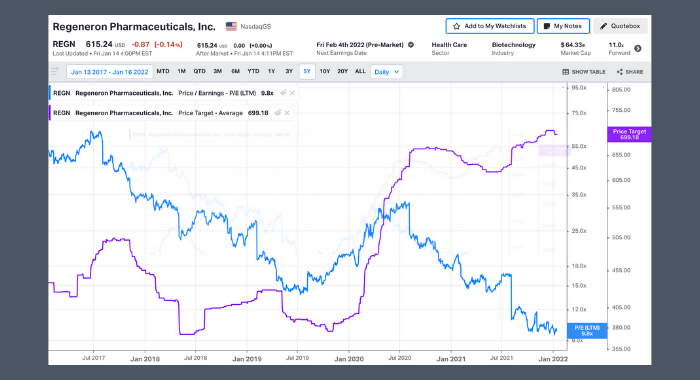Click the purple Price Target 699.18 axis label
700x380 pixels.
click(629, 134)
